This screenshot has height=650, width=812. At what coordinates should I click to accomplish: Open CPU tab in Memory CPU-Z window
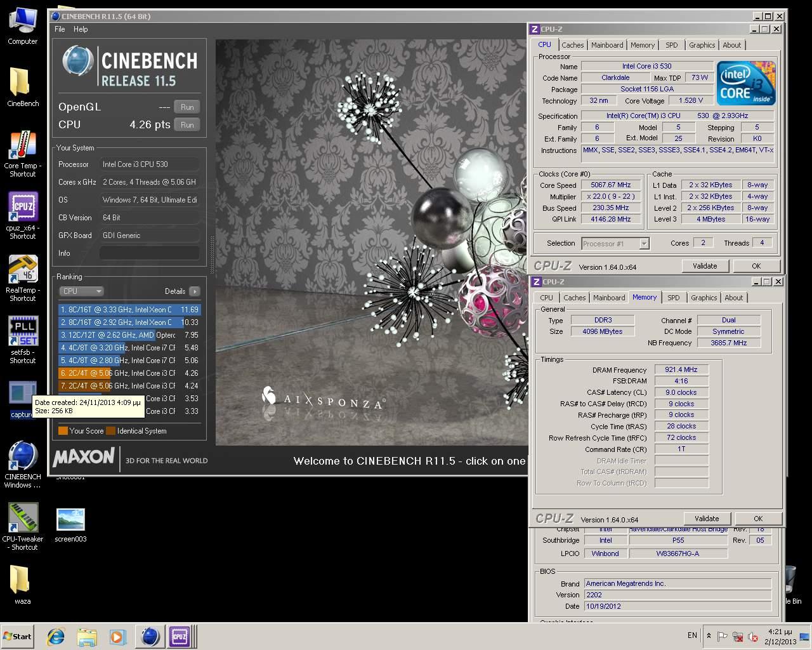coord(546,298)
